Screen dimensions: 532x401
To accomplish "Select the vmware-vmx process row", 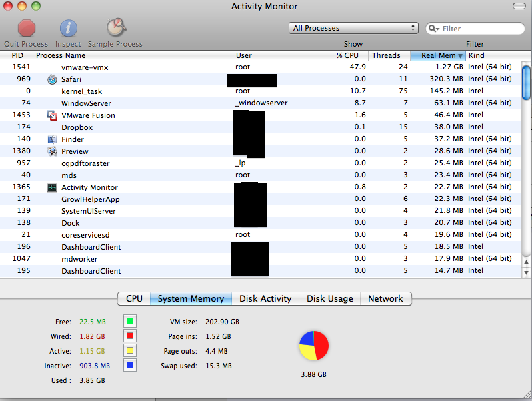I will [x=261, y=67].
